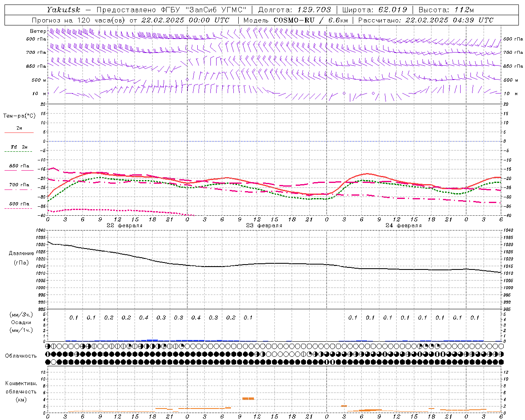Click the Ветер wind panel label
Viewport: 525px width, 420px height.
[x=38, y=31]
